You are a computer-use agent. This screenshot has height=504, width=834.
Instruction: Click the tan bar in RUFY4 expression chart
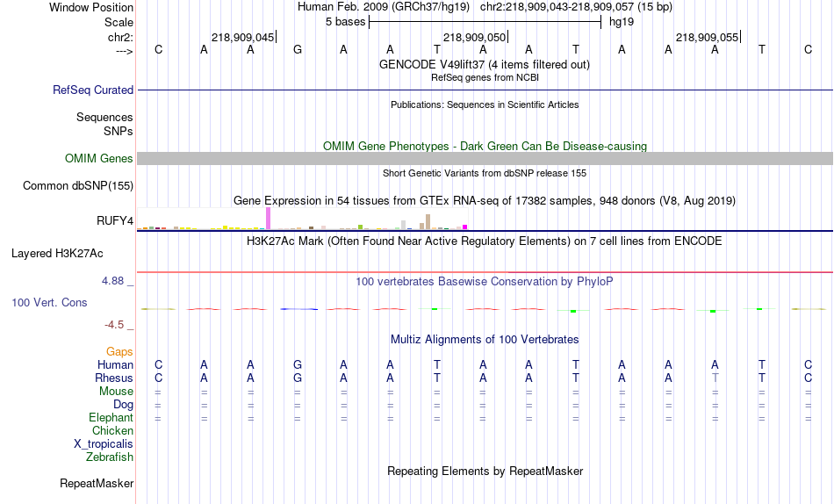pyautogui.click(x=428, y=221)
